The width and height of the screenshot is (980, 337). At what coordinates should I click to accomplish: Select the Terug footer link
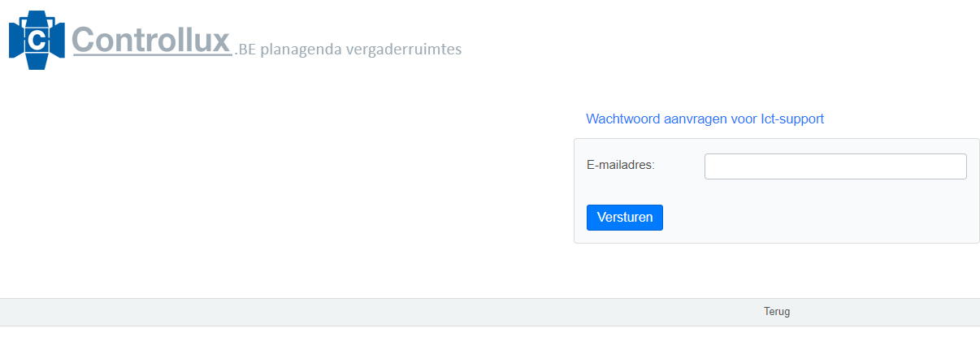coord(776,312)
